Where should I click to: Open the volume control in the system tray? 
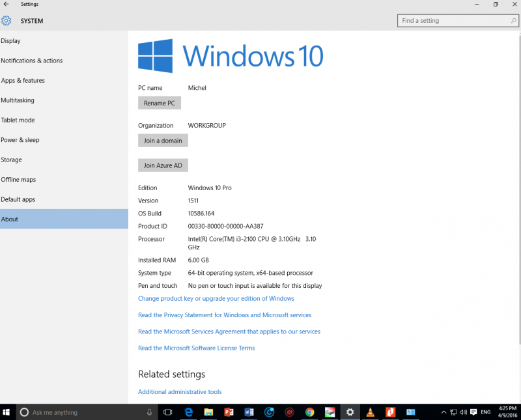tap(464, 412)
